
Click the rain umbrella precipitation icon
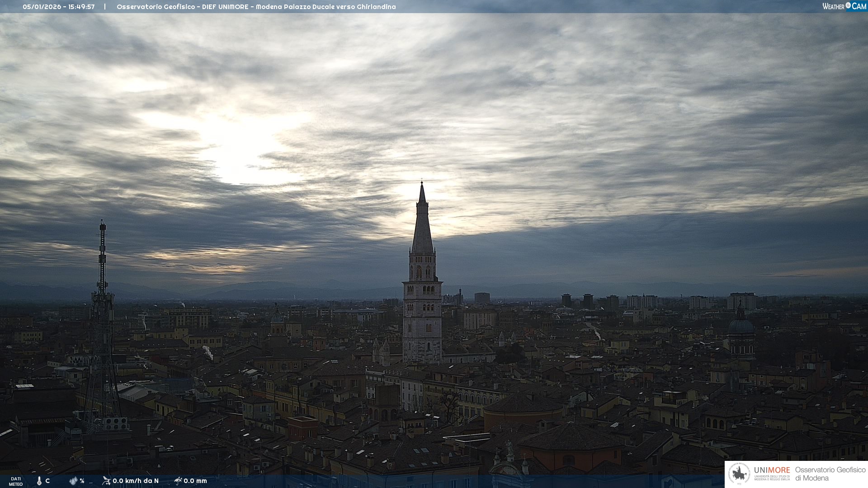[x=178, y=480]
